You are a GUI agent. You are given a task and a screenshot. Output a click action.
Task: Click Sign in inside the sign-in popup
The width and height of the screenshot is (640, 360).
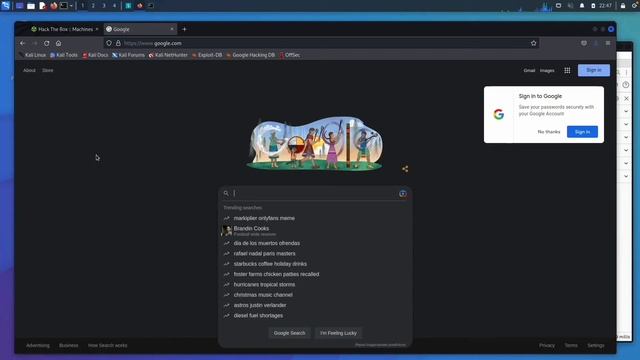(x=582, y=131)
